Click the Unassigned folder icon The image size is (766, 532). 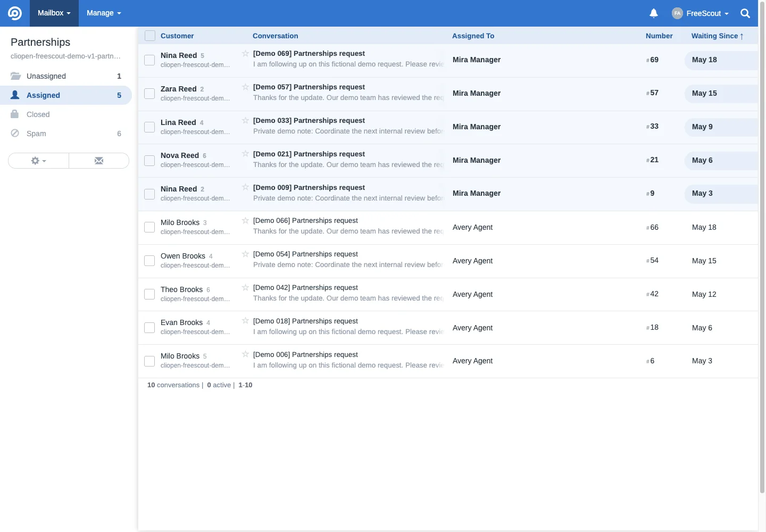[x=15, y=76]
